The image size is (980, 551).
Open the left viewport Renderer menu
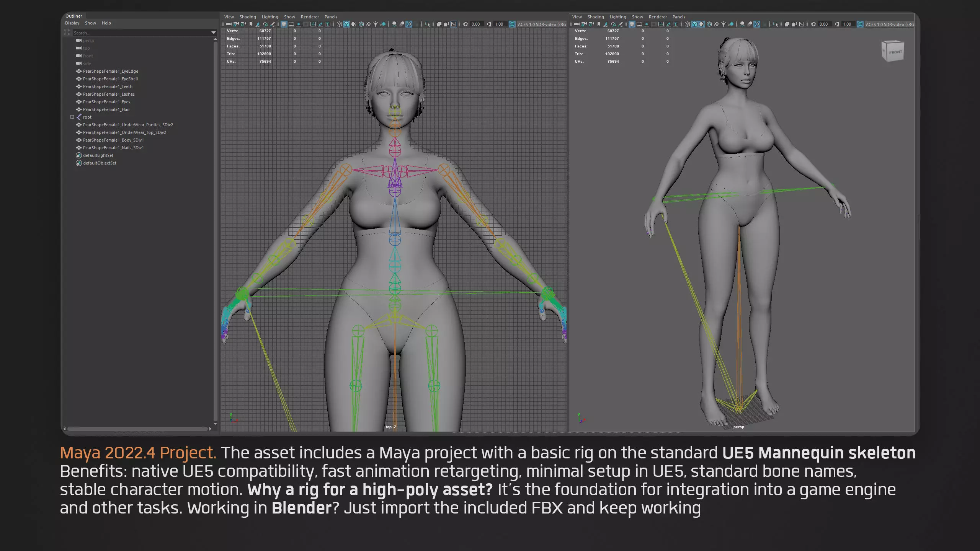(310, 17)
